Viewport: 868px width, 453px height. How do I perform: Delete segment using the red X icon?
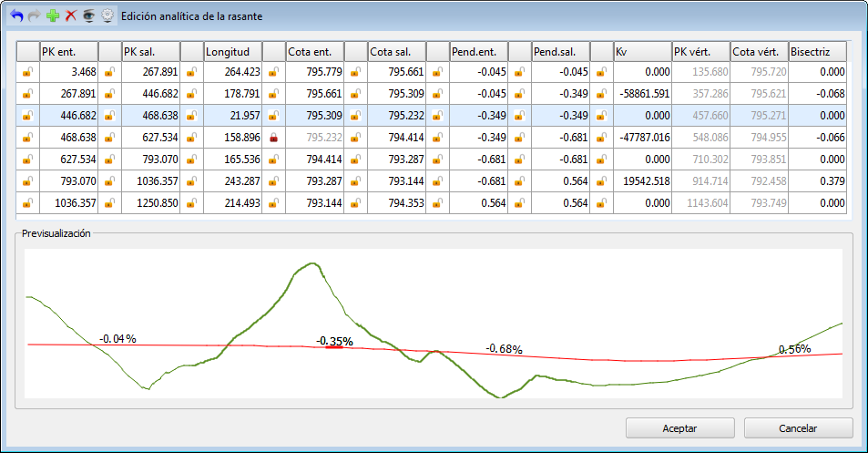pyautogui.click(x=71, y=16)
